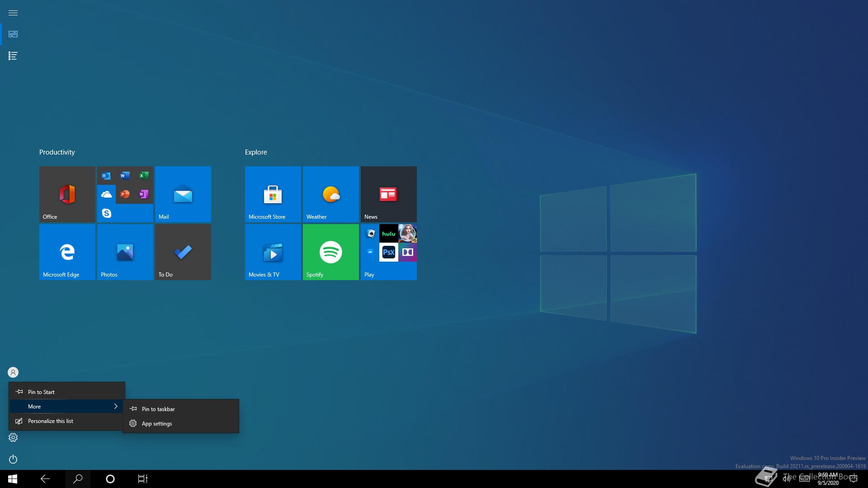Open the Weather tile
868x488 pixels.
[331, 194]
